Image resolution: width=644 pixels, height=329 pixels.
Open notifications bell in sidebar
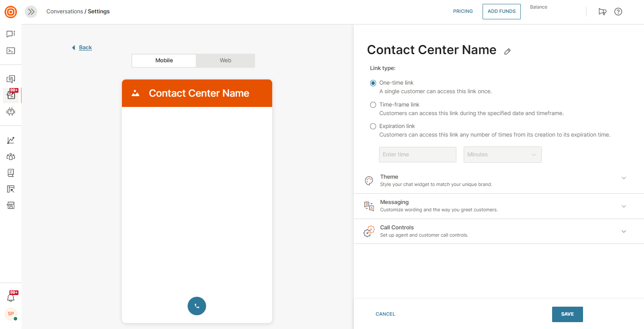[x=11, y=298]
